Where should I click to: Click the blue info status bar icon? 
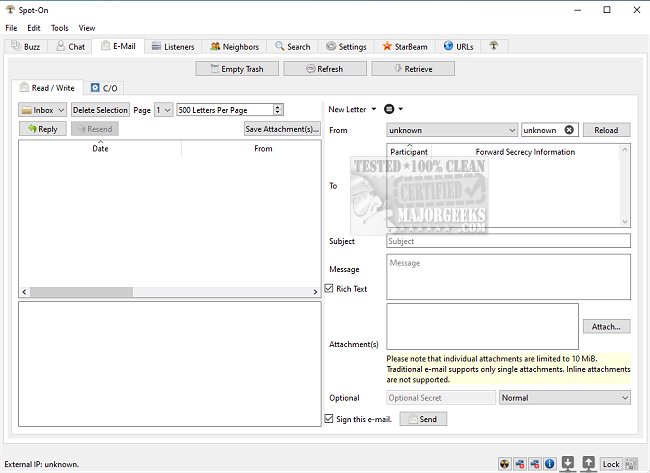tap(549, 464)
